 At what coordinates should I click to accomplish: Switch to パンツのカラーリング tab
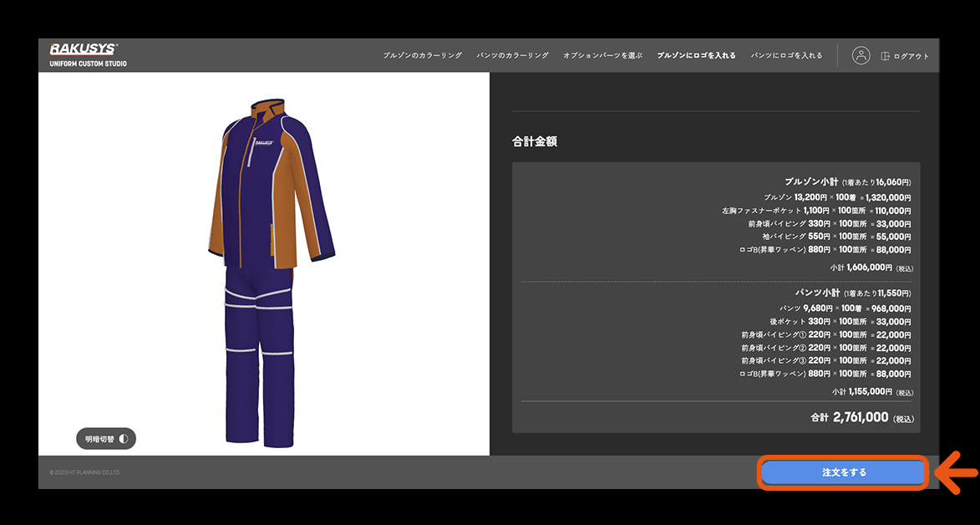512,55
